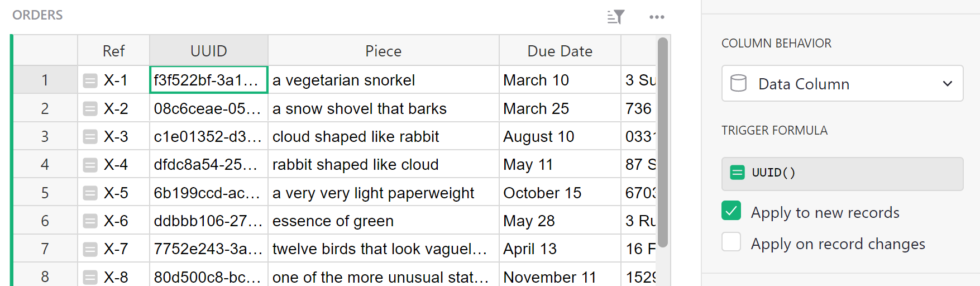Click the Data Column cylinder icon
The height and width of the screenshot is (286, 980).
pos(738,84)
